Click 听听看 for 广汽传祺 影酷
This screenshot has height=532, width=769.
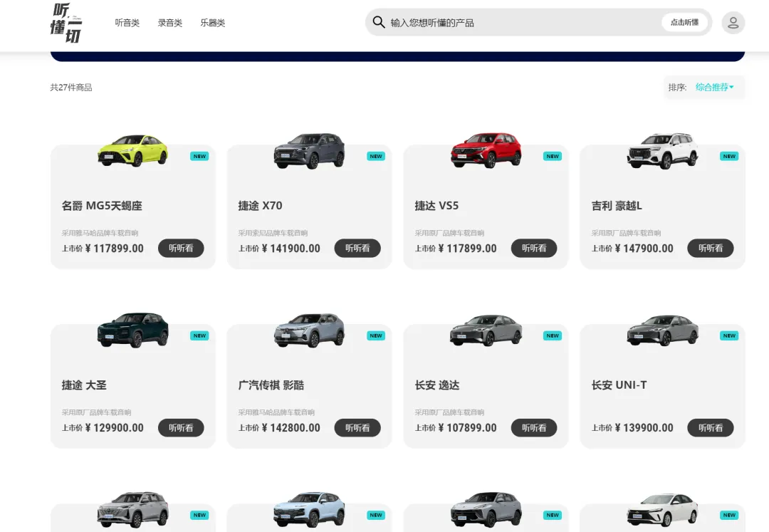coord(357,427)
